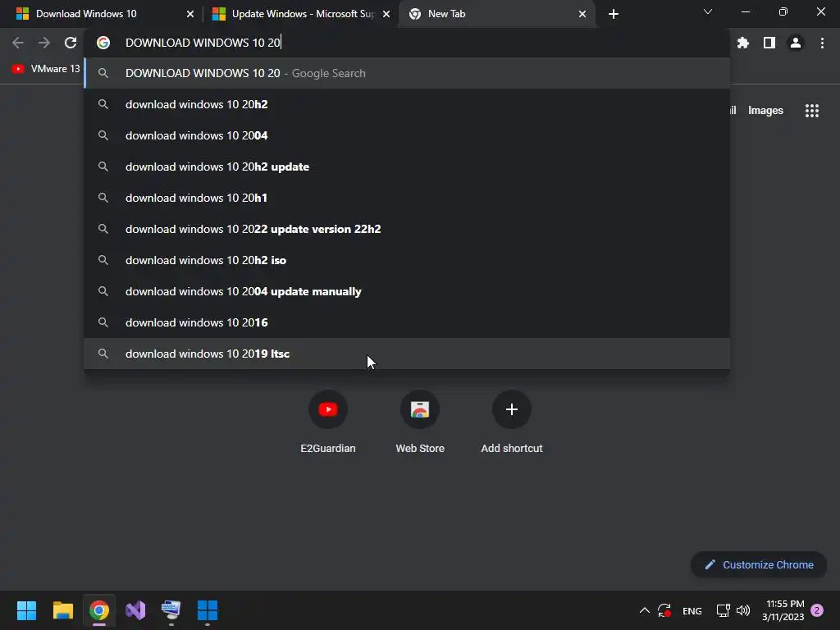
Task: Open the volume control icon
Action: tap(743, 610)
